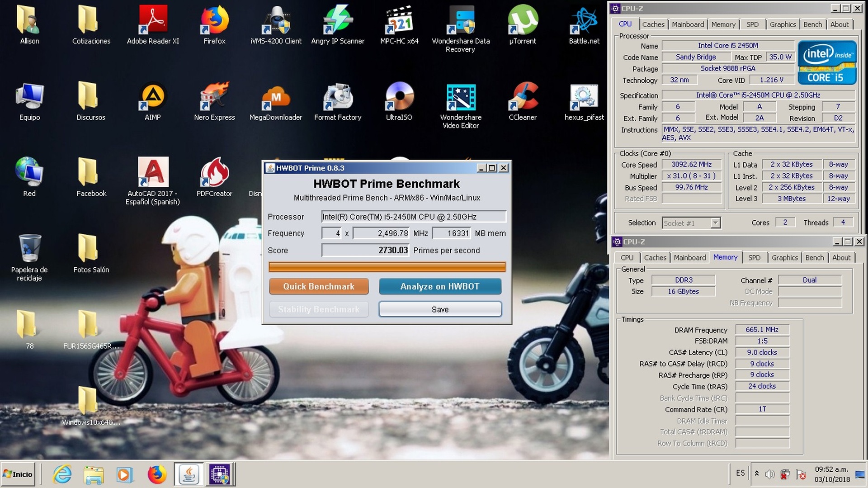Open the Cotizaciones folder
868x488 pixels.
pos(91,25)
